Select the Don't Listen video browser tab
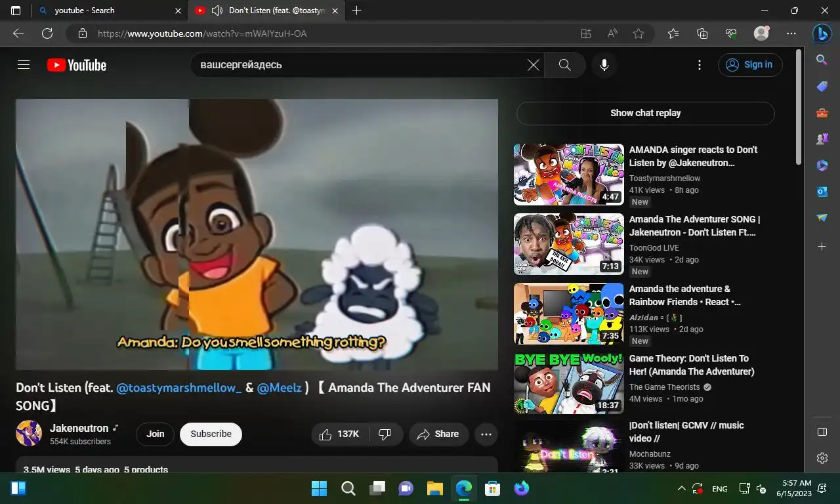The width and height of the screenshot is (840, 504). [267, 10]
